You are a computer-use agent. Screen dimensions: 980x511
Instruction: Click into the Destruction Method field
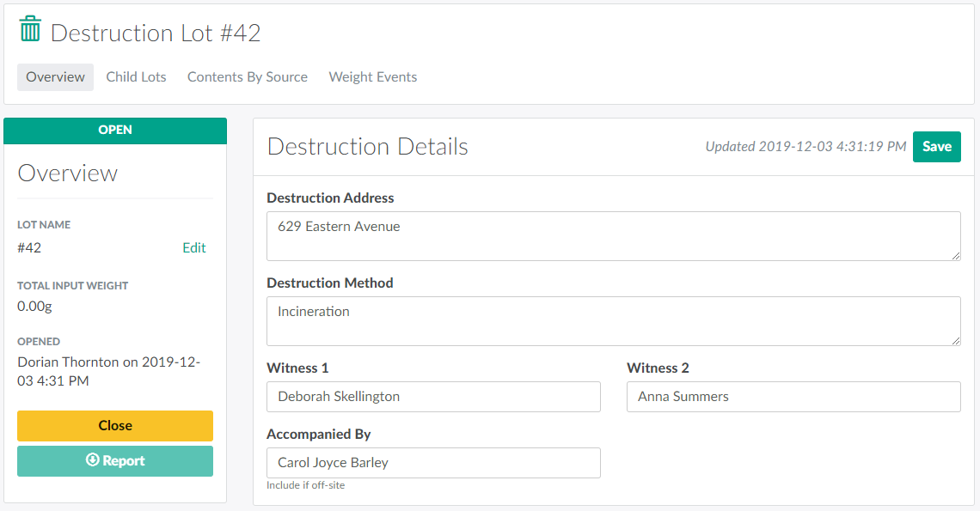click(x=613, y=320)
